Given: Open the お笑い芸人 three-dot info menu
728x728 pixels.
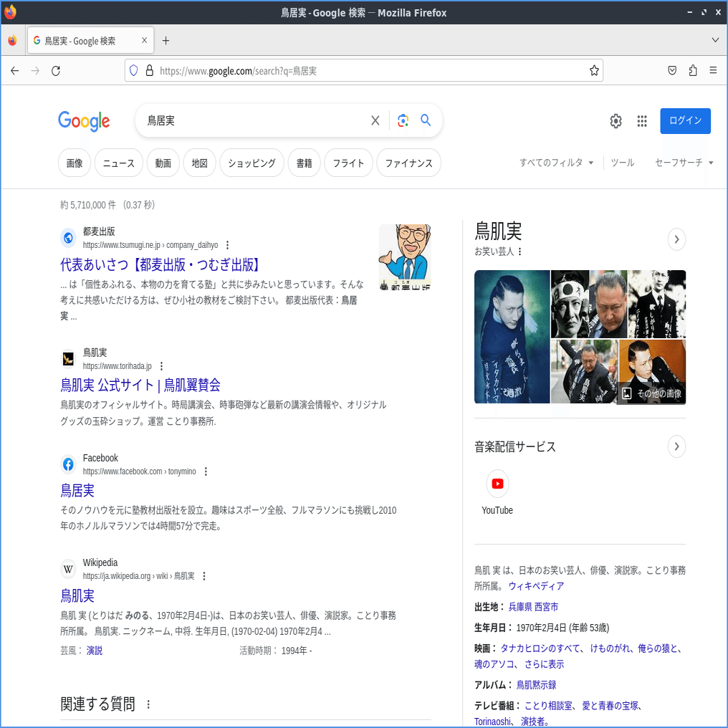Looking at the screenshot, I should pyautogui.click(x=520, y=252).
